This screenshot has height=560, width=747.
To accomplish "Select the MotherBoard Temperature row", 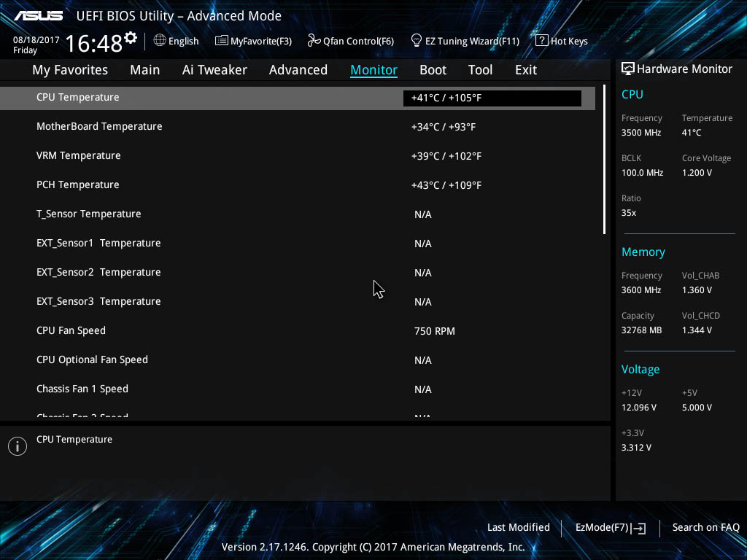I will click(x=298, y=127).
